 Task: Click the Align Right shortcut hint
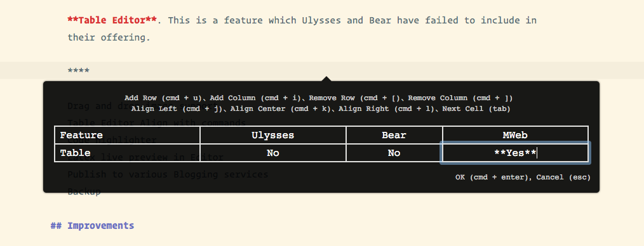click(x=387, y=108)
